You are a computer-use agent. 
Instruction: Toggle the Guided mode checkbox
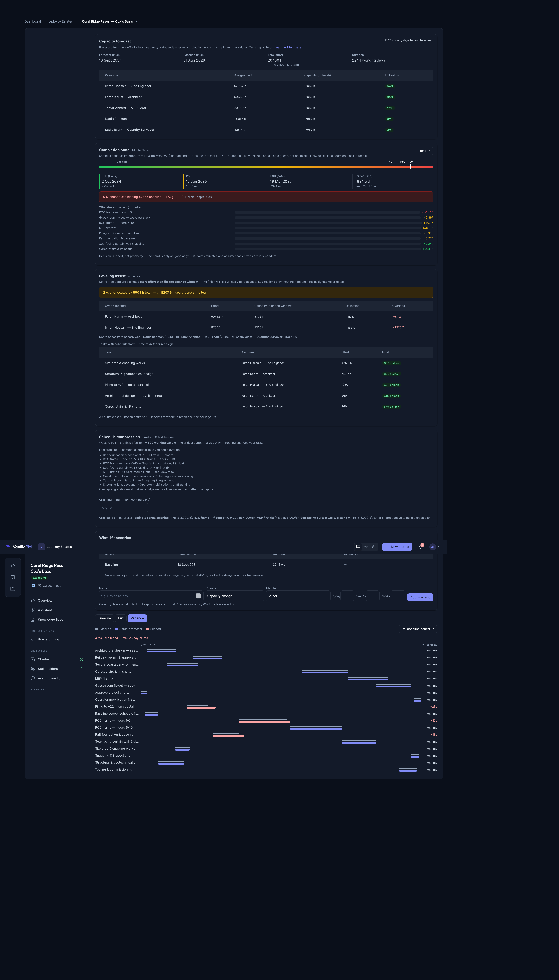coord(33,586)
